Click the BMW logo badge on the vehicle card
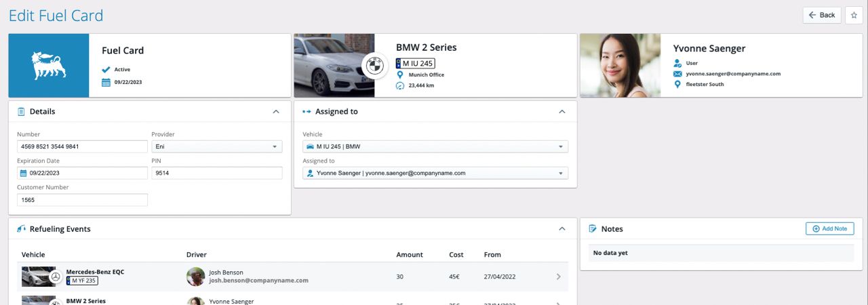Screen dimensions: 868x305 click(x=374, y=66)
